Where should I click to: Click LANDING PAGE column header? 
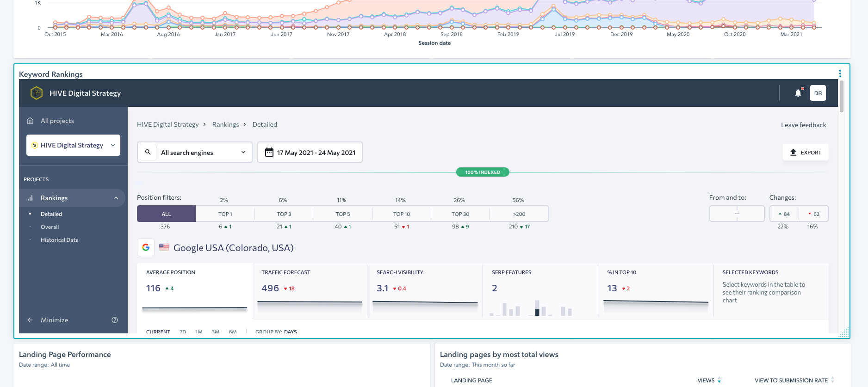(471, 381)
